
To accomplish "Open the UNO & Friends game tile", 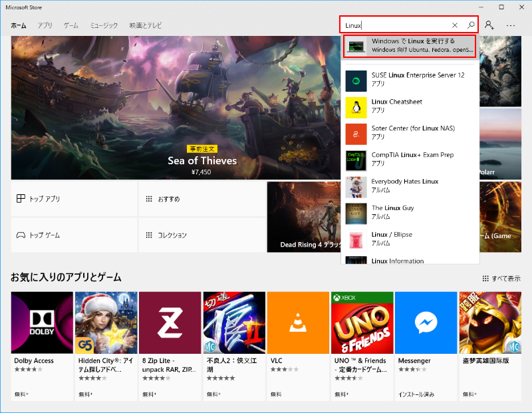I will pos(362,346).
